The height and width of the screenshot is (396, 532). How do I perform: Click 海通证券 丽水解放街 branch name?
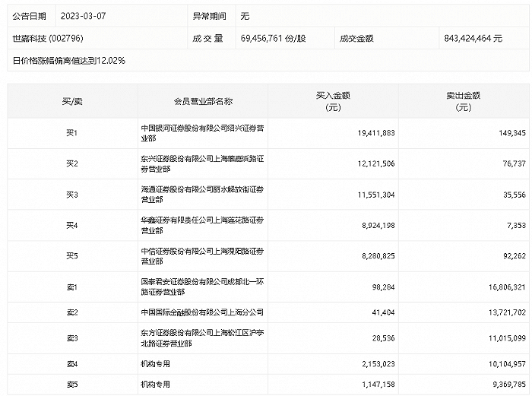pos(203,195)
